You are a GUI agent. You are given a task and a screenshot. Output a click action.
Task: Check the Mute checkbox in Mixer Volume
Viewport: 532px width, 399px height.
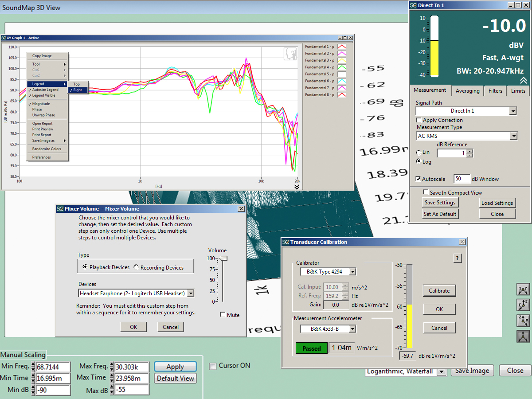pyautogui.click(x=223, y=315)
